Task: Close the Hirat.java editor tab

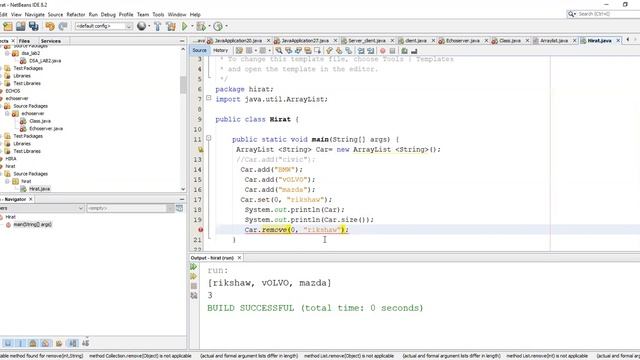Action: tap(618, 40)
